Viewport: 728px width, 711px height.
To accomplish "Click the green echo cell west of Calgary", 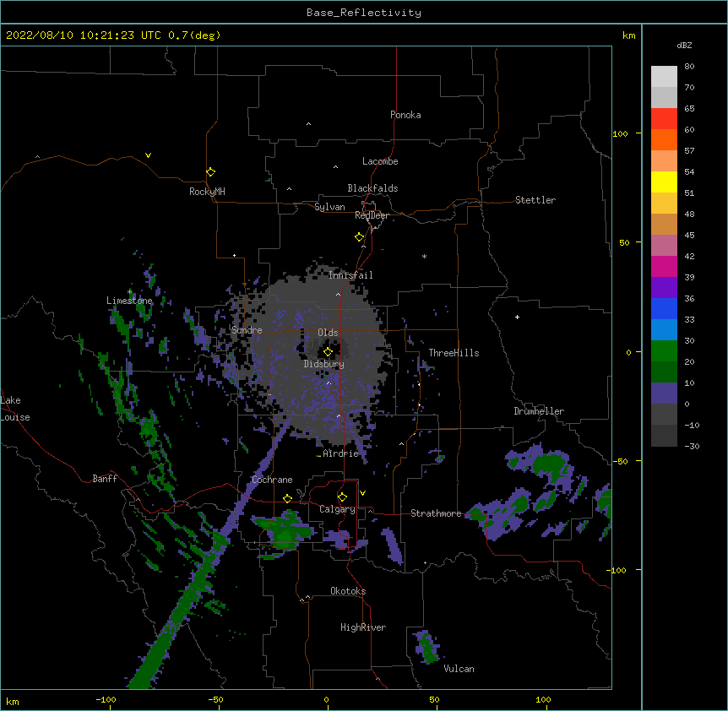I will (x=284, y=530).
